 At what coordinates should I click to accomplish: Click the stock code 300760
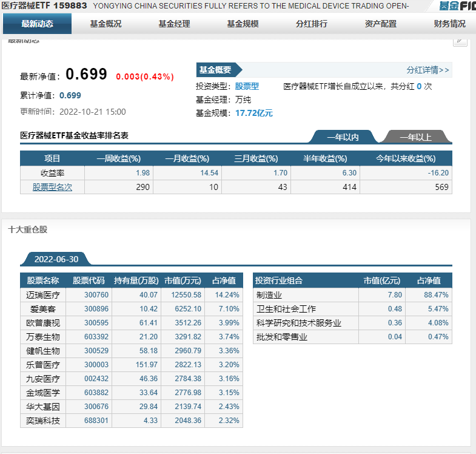(x=96, y=295)
